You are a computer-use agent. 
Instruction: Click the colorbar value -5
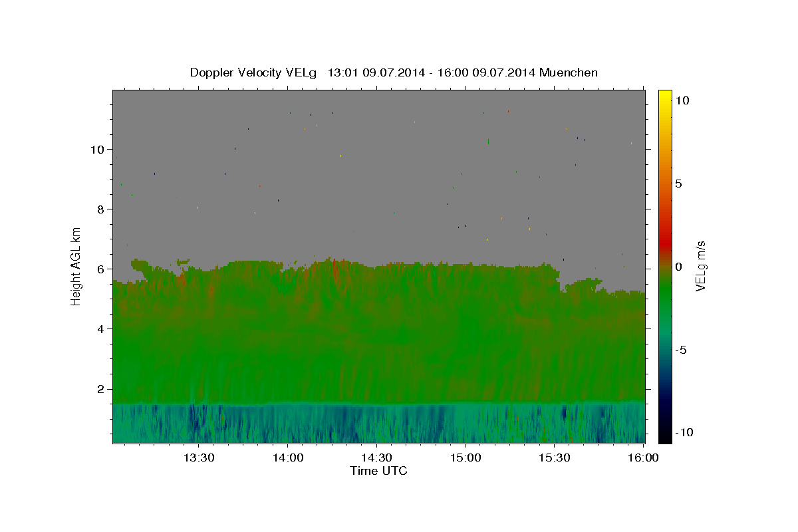[681, 350]
